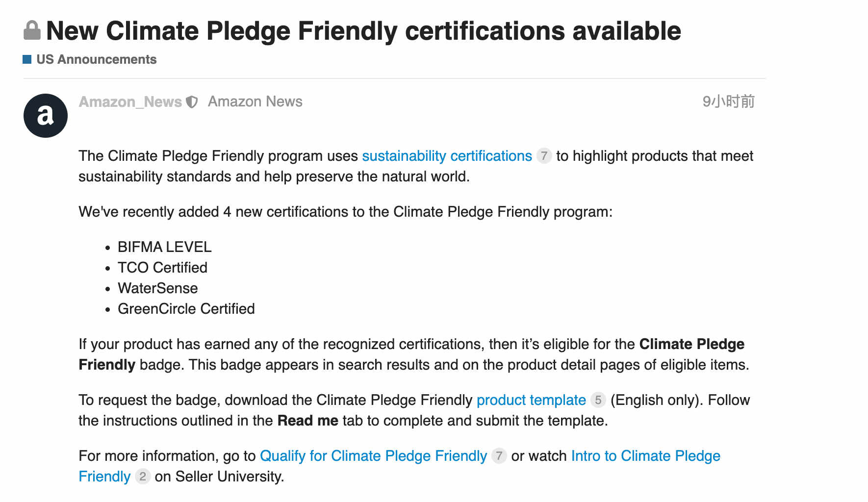The image size is (868, 502).
Task: Click the click-count badge after Intro to Climate Pledge Friendly
Action: [142, 477]
